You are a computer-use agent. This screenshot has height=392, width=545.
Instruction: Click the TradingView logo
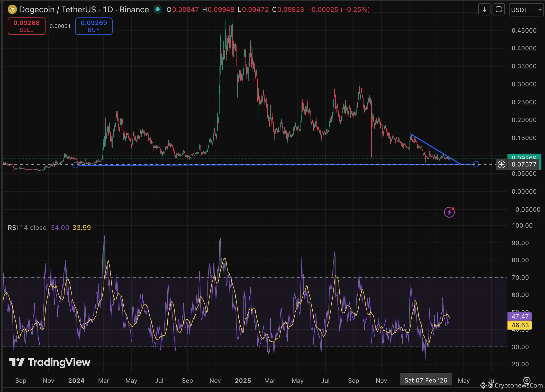pyautogui.click(x=50, y=362)
